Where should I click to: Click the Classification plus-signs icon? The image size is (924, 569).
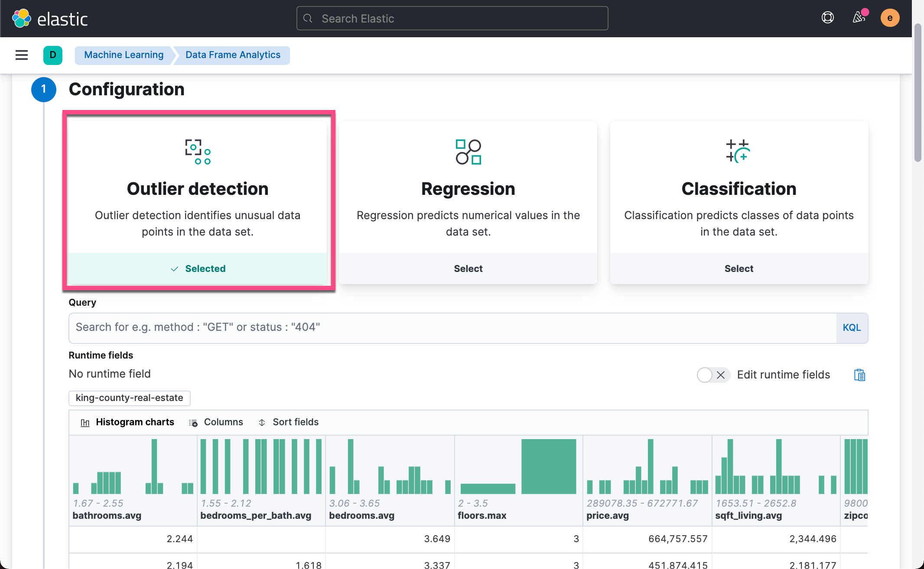point(739,152)
